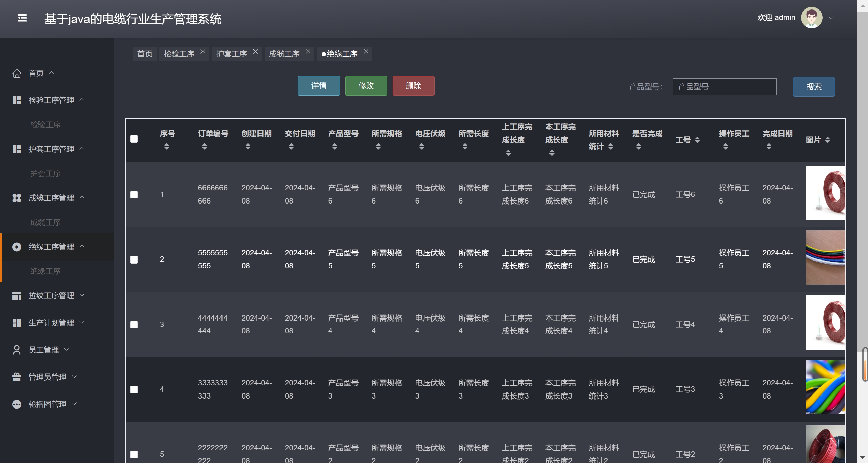The height and width of the screenshot is (463, 868).
Task: Click the 员工管理 person icon
Action: click(x=17, y=350)
